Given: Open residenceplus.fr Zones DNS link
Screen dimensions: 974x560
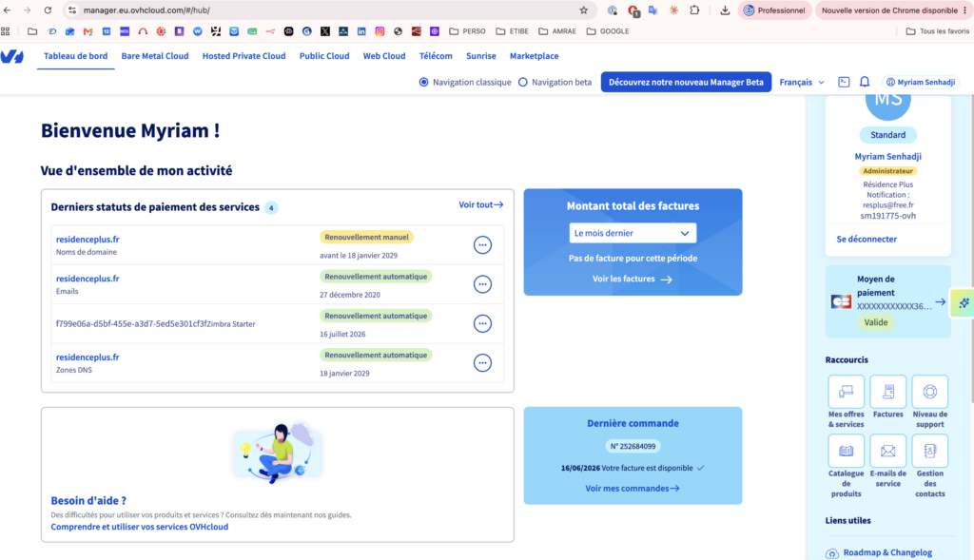Looking at the screenshot, I should coord(88,357).
